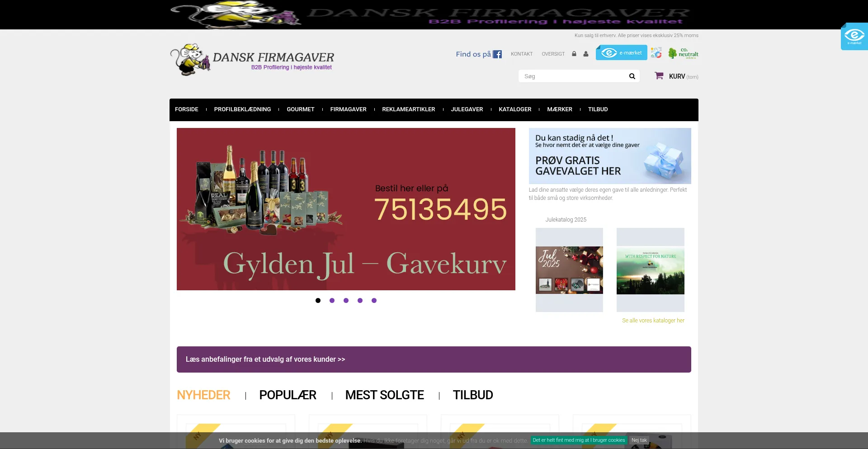Click the floating e-mærket corner widget
The width and height of the screenshot is (868, 449).
[854, 36]
